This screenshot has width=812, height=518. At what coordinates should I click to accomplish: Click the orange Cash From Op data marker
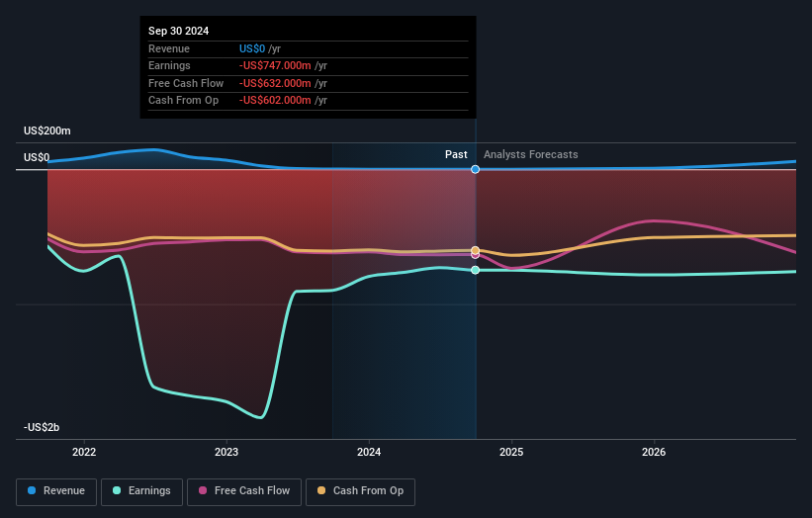point(475,250)
